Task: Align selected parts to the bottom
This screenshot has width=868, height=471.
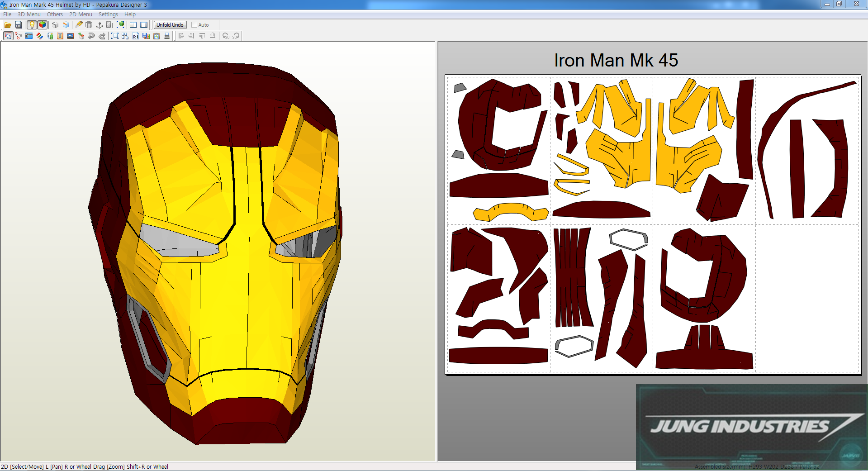Action: click(212, 36)
